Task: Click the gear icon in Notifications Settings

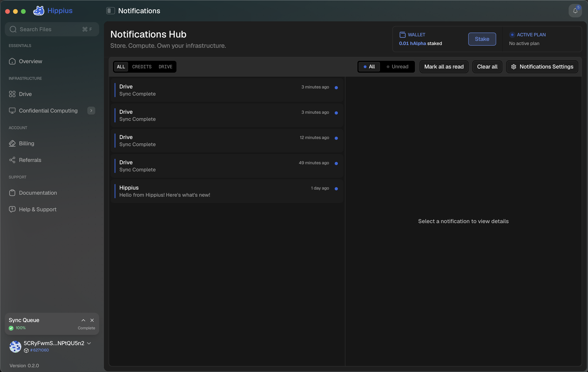Action: [514, 67]
